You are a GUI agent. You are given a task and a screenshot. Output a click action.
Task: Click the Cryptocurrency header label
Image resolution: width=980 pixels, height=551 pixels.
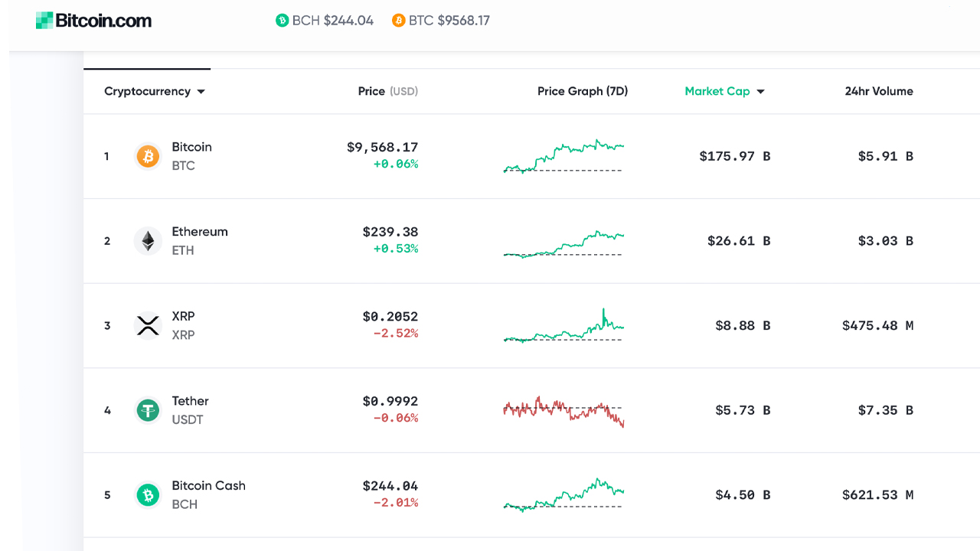click(x=147, y=91)
